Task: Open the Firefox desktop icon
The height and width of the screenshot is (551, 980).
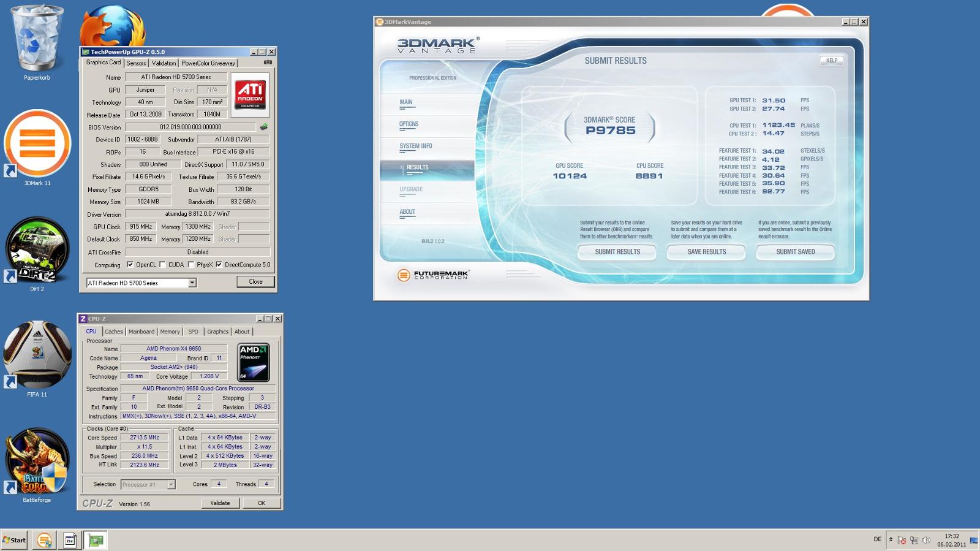Action: click(113, 26)
